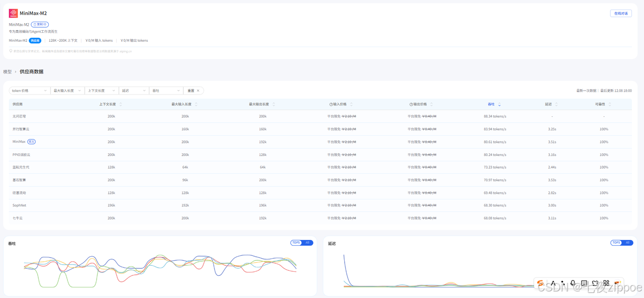
Task: Open 在线对话 online chat
Action: pyautogui.click(x=621, y=13)
